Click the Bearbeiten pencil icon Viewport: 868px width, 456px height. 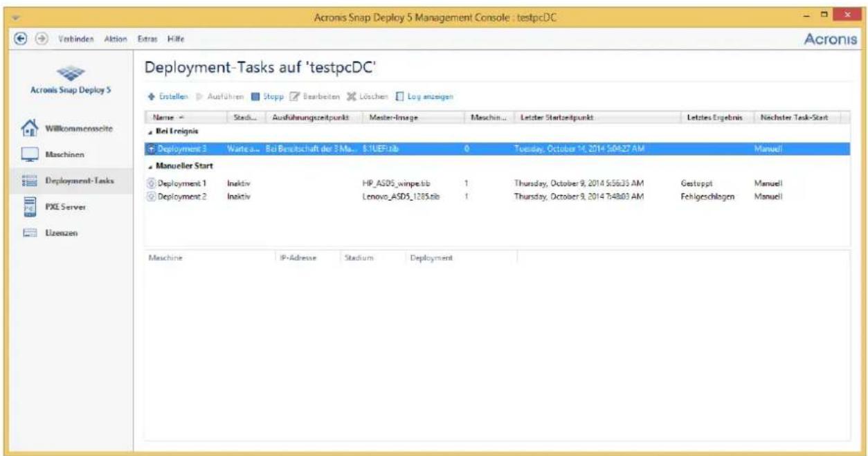(296, 96)
